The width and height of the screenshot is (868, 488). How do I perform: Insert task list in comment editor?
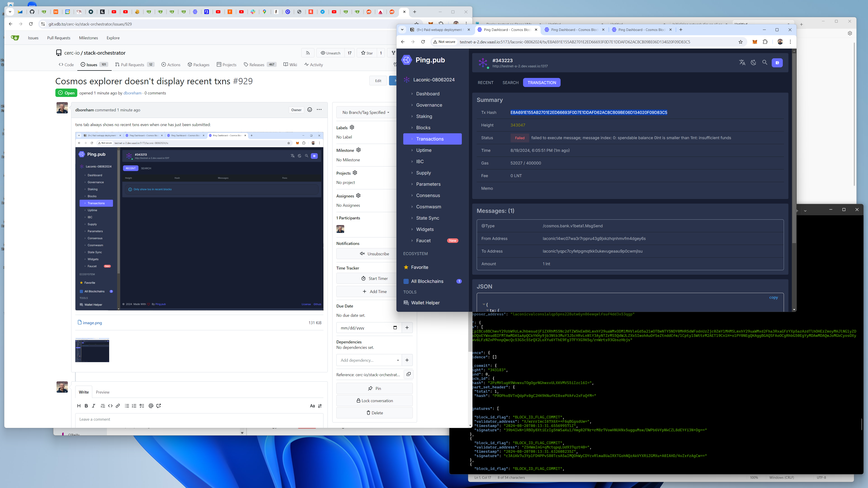coord(142,406)
